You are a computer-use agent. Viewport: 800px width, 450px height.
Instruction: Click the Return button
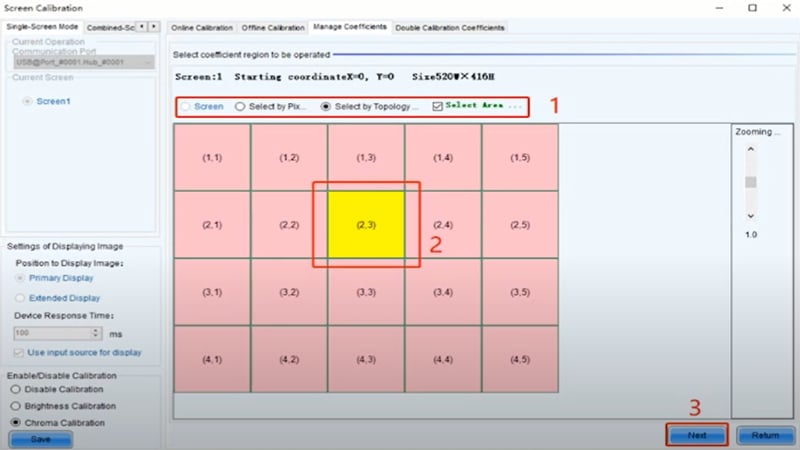pos(765,435)
